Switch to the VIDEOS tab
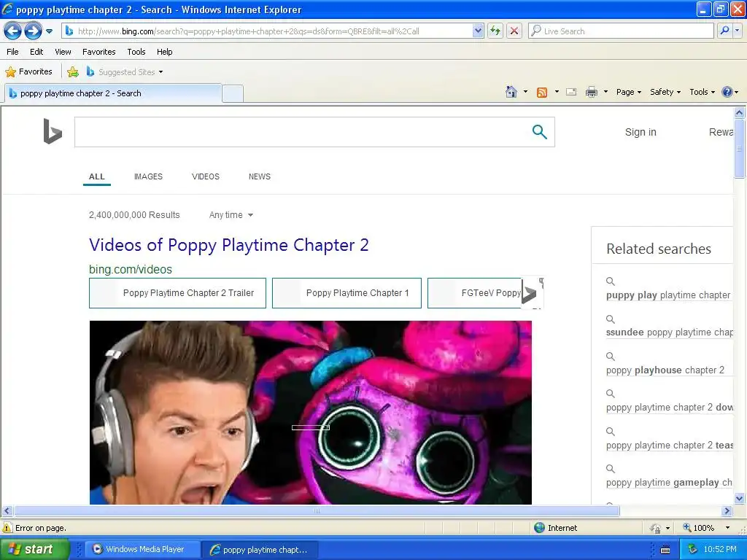 [205, 176]
